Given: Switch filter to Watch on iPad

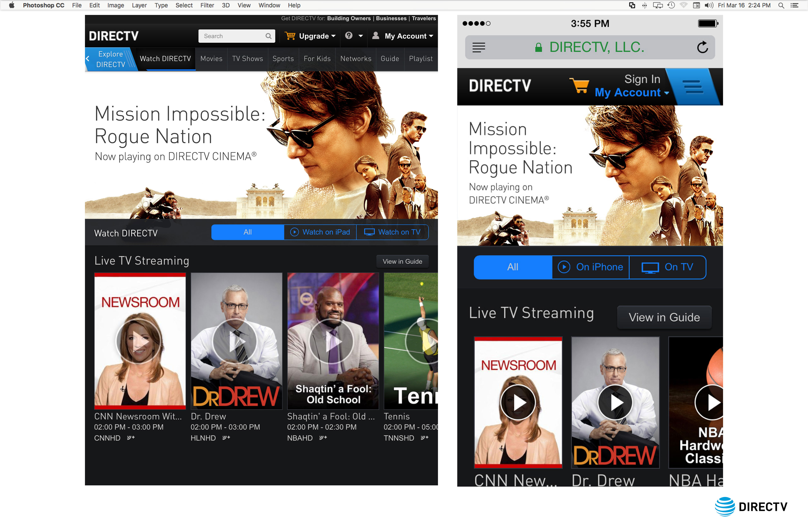Looking at the screenshot, I should click(320, 232).
